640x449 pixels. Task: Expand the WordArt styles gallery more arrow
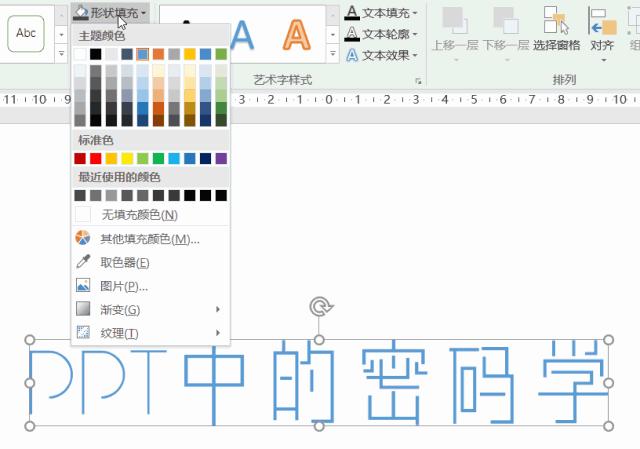tap(333, 53)
